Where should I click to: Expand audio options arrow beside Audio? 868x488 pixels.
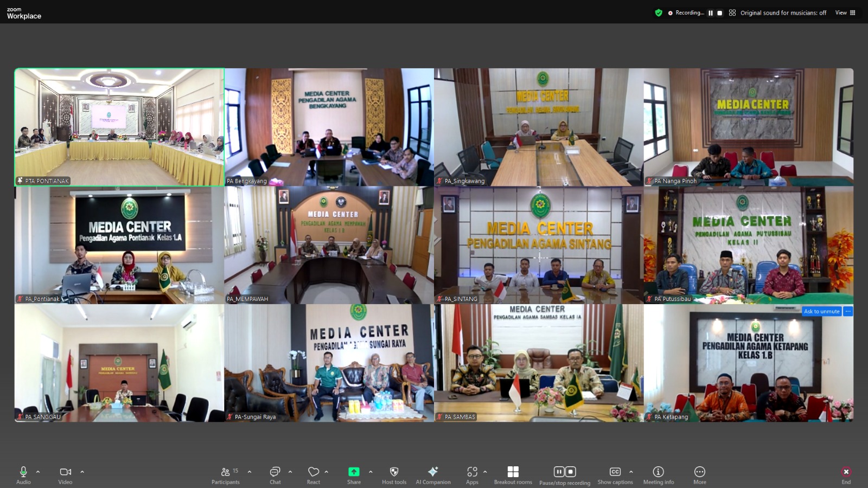[x=38, y=472]
